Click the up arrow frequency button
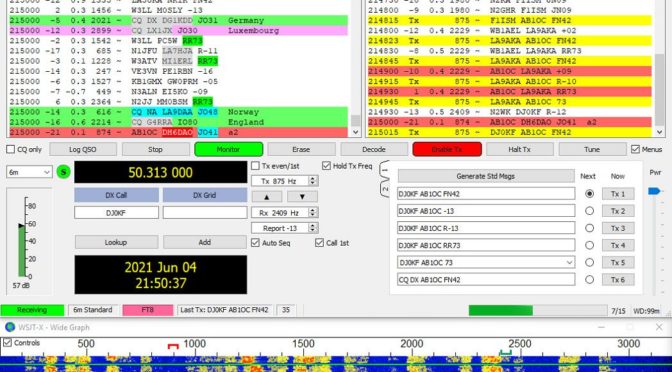 [267, 197]
